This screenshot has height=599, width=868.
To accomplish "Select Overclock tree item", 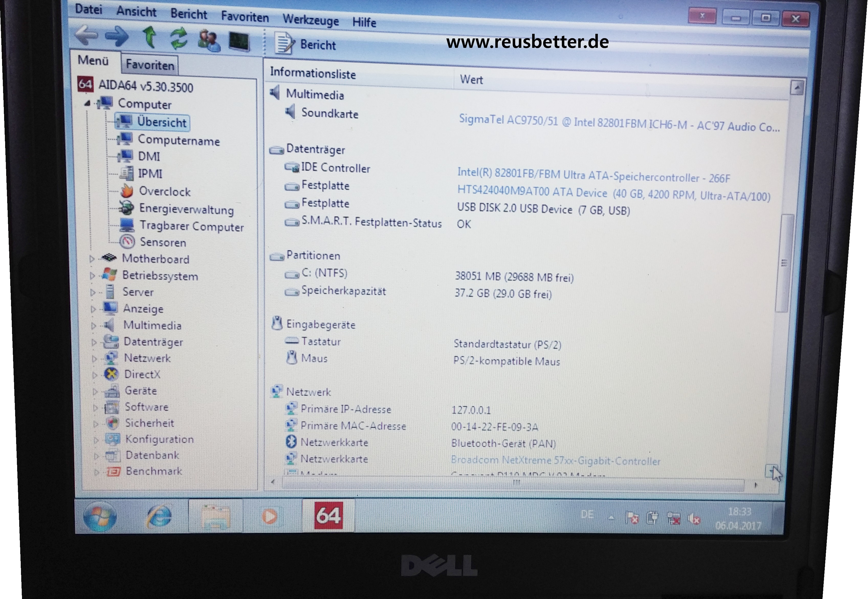I will (x=156, y=191).
